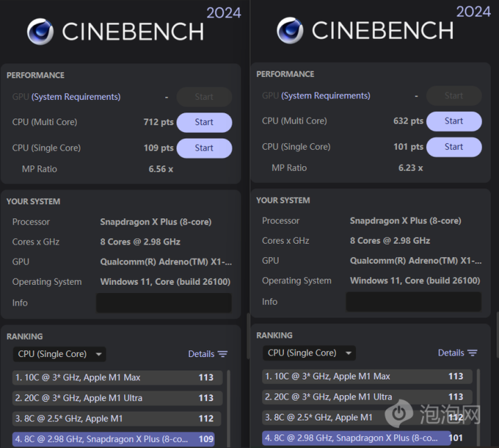Open the System Requirements link in the right panel
The width and height of the screenshot is (499, 448).
coord(325,96)
